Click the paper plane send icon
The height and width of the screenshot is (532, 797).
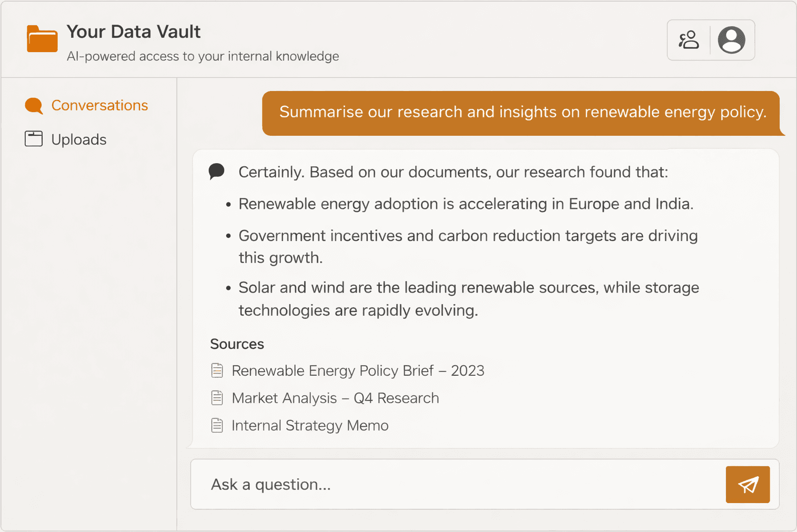point(748,484)
